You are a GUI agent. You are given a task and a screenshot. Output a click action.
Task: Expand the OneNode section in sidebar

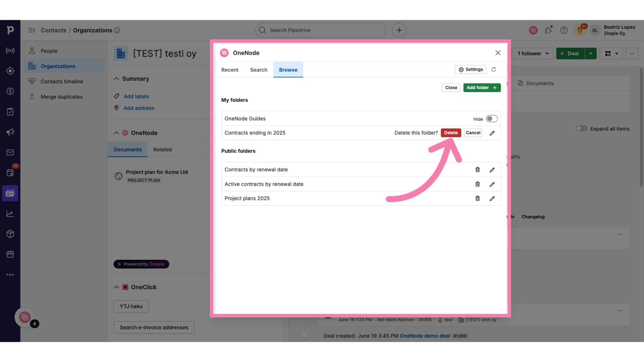116,133
